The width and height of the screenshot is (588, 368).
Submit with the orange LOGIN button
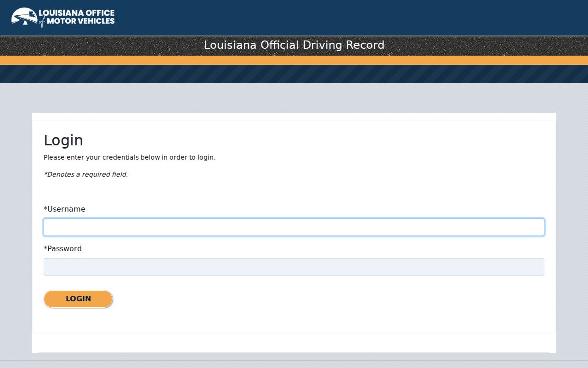[78, 299]
